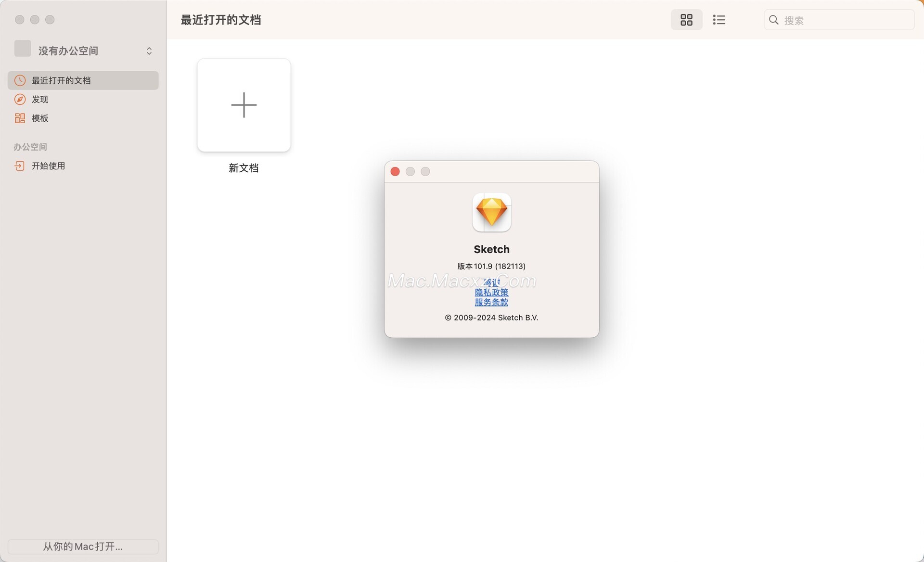This screenshot has width=924, height=562.
Task: Click the Sketch diamond app icon
Action: pyautogui.click(x=491, y=213)
